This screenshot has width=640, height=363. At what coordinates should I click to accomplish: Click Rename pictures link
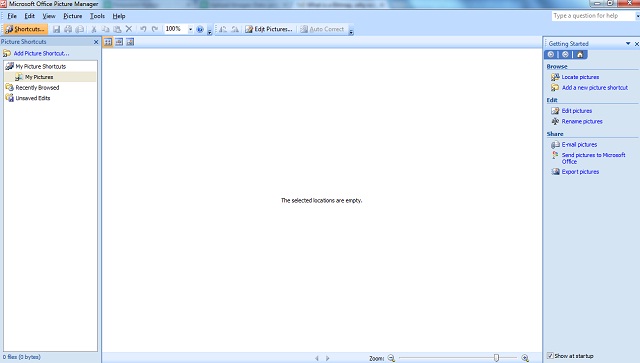[x=582, y=121]
